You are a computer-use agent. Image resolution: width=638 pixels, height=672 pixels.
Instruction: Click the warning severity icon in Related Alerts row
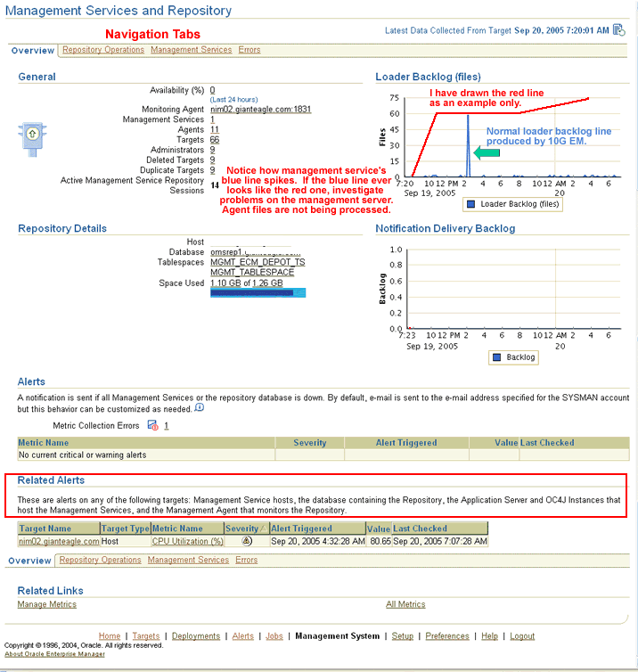coord(247,541)
